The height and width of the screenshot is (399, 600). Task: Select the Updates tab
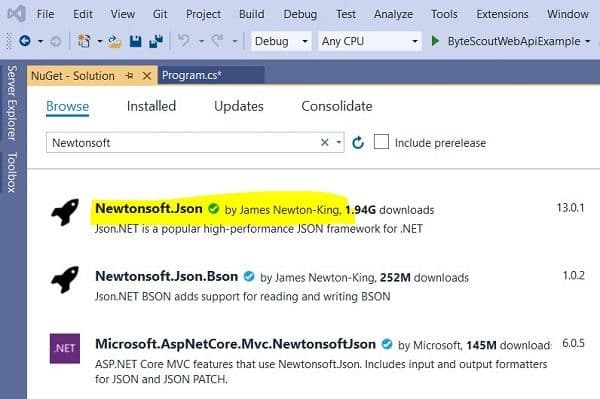[x=238, y=106]
